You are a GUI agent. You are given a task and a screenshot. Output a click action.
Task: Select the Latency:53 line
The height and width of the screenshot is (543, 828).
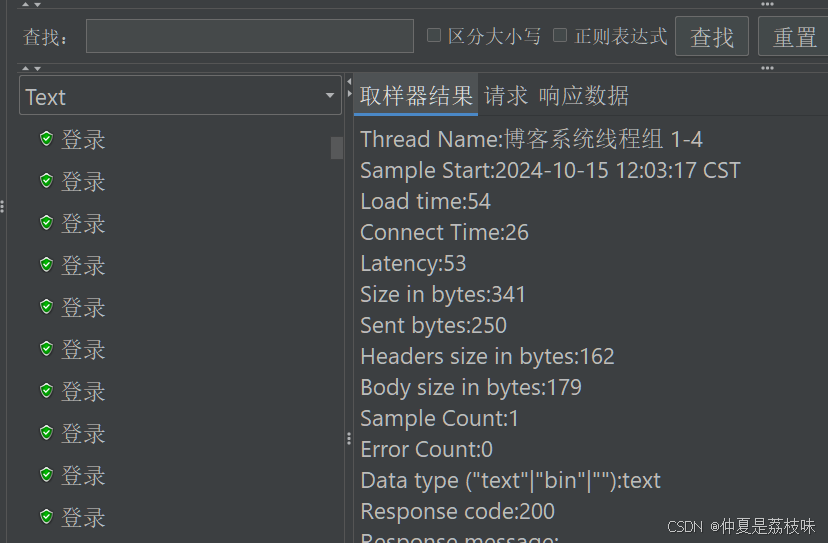[413, 264]
